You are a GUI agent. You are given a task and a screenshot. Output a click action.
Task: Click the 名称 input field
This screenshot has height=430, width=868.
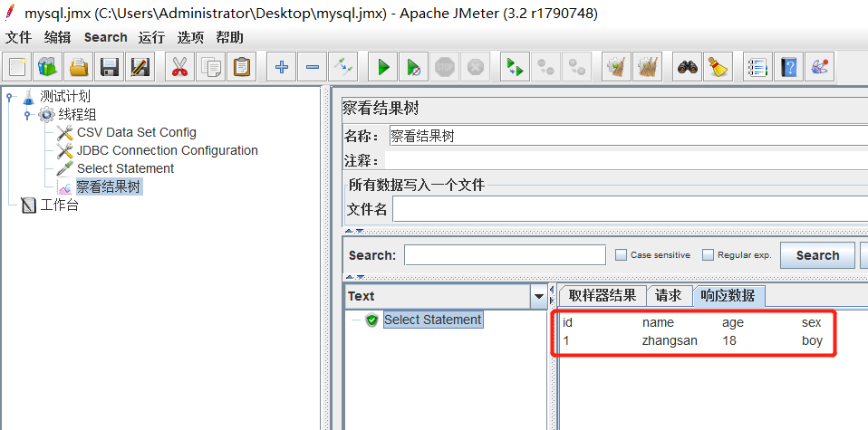[628, 136]
